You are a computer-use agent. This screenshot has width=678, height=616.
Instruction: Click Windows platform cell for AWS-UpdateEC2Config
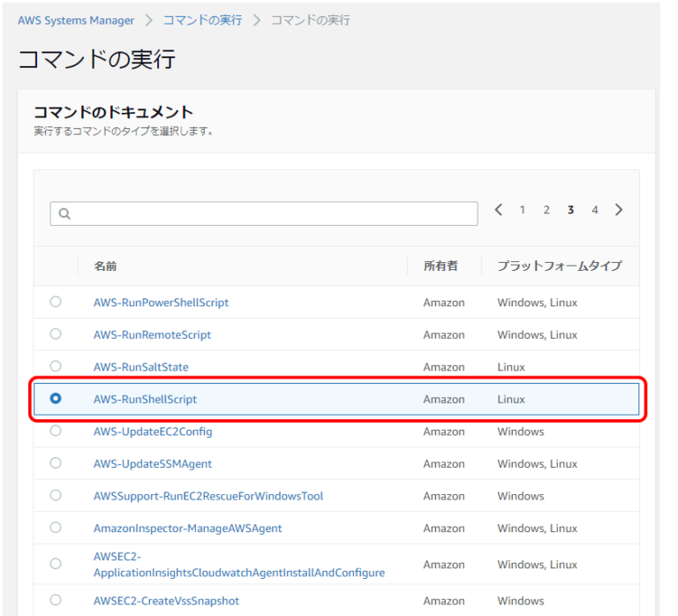coord(521,432)
